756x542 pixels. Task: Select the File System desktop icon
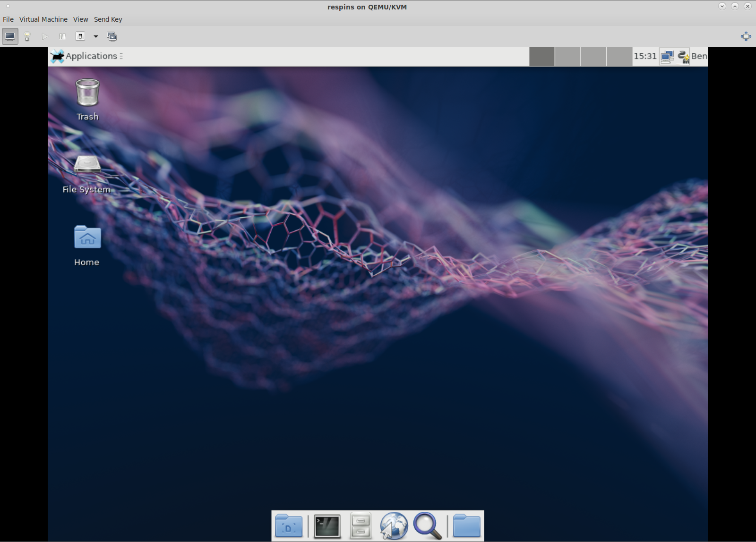click(x=87, y=174)
